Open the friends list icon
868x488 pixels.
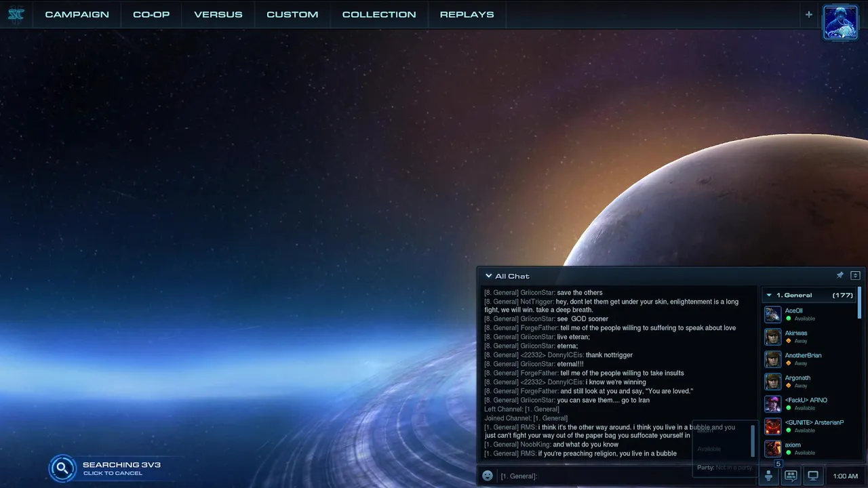768,476
